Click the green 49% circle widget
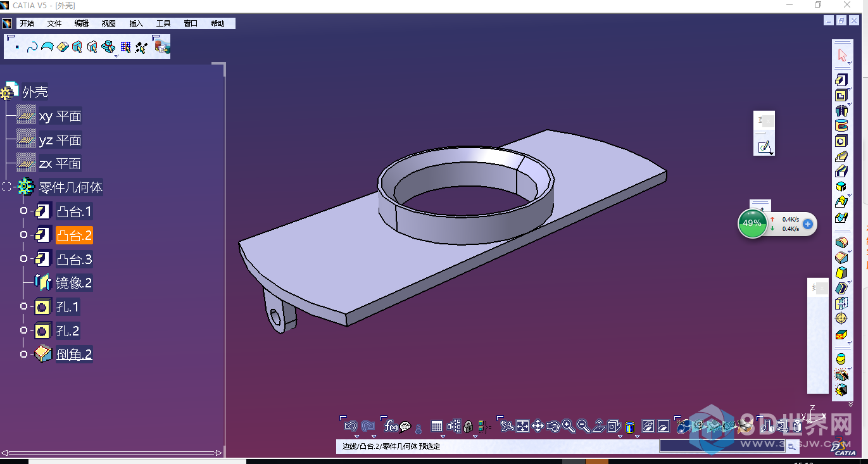 click(x=752, y=223)
